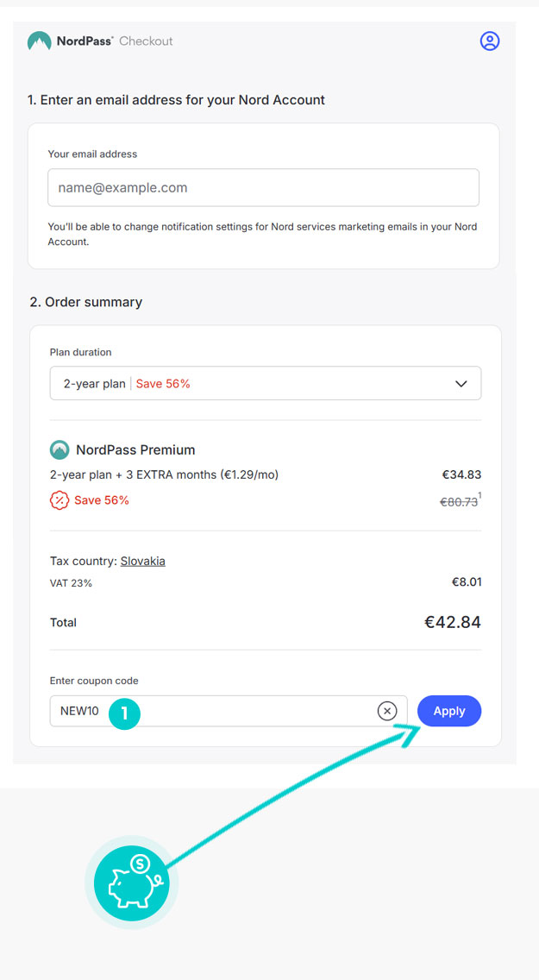Screen dimensions: 539x980
Task: Click the Total price €42.84
Action: [452, 622]
